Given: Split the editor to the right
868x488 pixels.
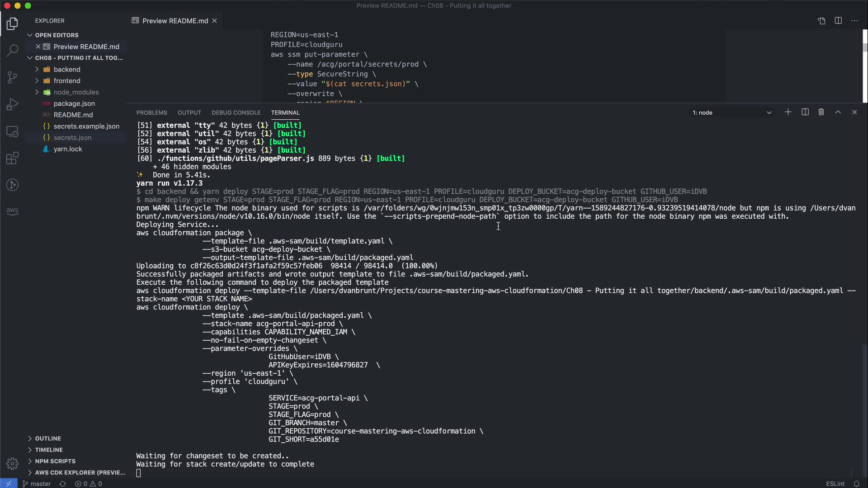Looking at the screenshot, I should pos(838,21).
